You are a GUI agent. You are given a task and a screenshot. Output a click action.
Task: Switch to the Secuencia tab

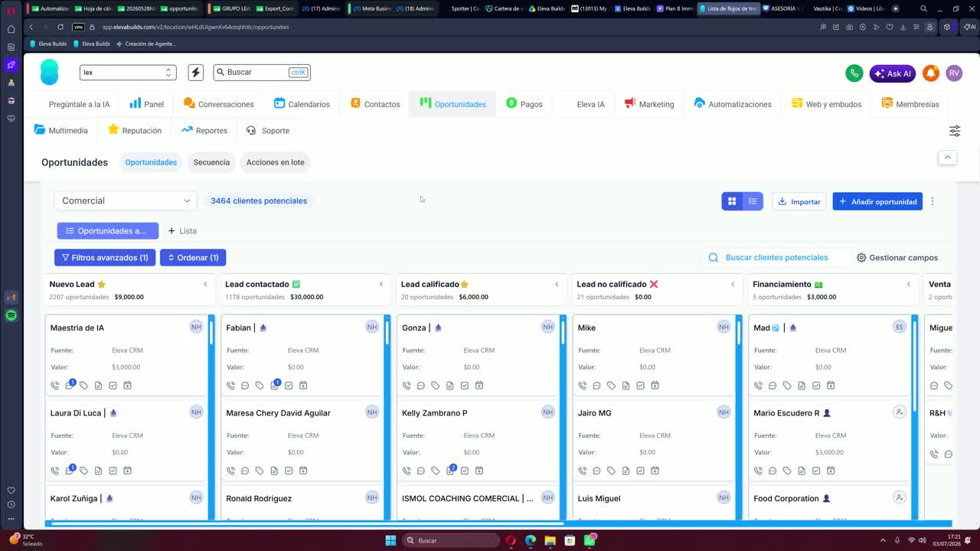point(211,162)
